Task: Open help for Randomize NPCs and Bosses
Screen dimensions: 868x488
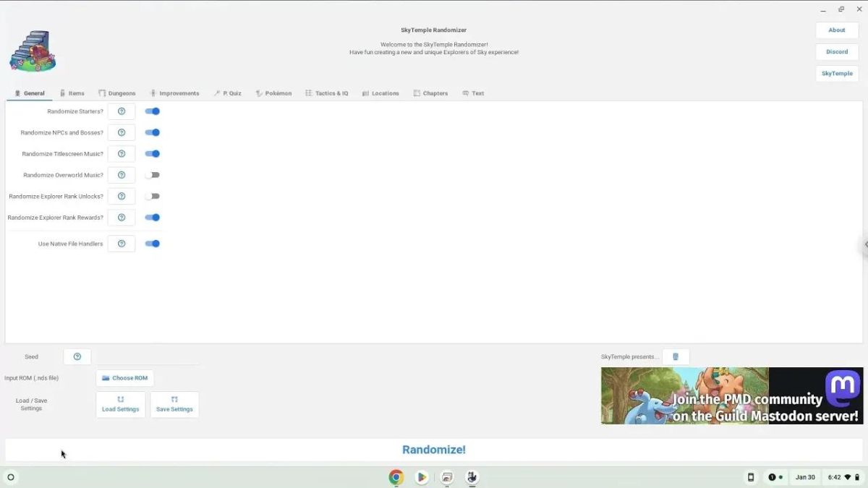Action: point(122,132)
